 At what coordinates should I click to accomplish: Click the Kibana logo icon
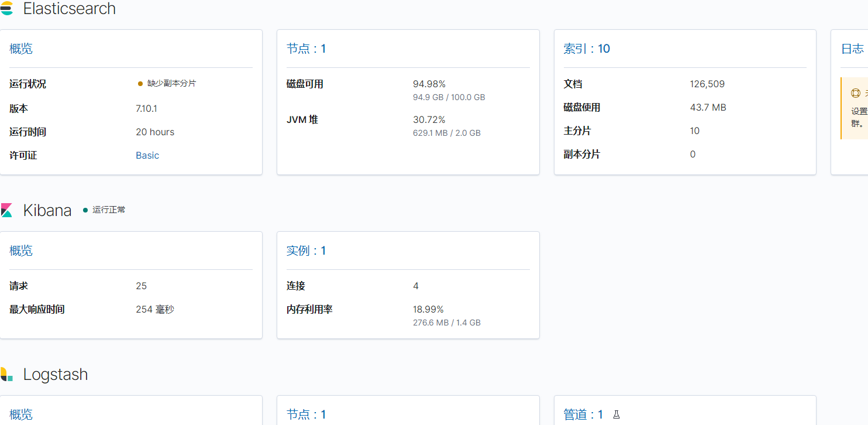tap(8, 210)
